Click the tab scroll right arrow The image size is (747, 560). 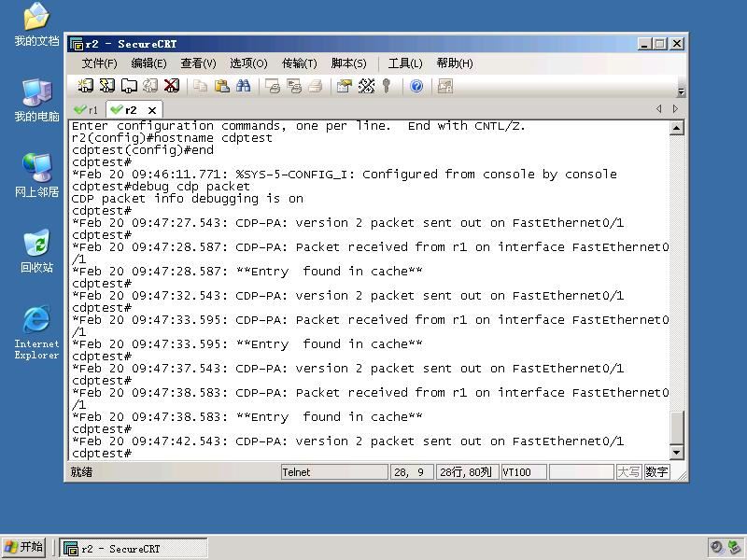coord(675,108)
